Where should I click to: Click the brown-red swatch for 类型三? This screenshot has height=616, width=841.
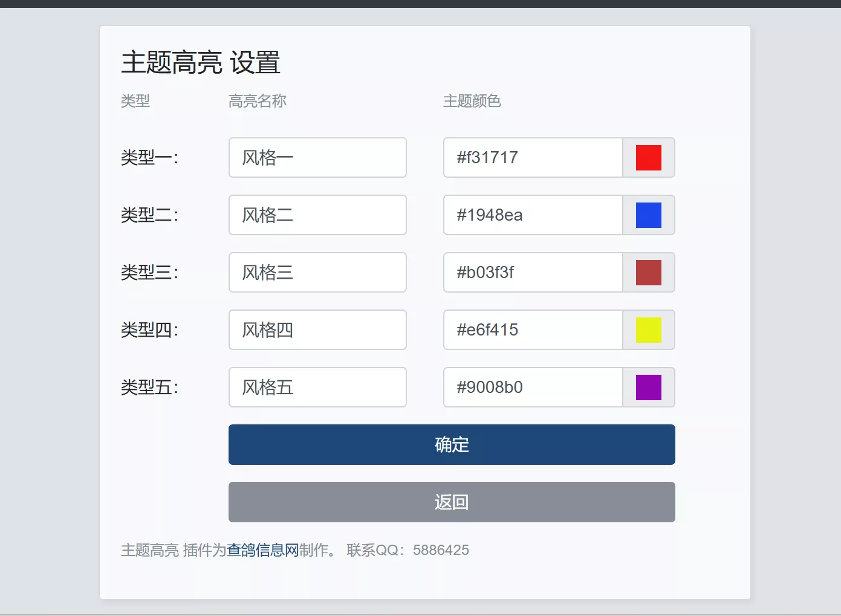649,273
